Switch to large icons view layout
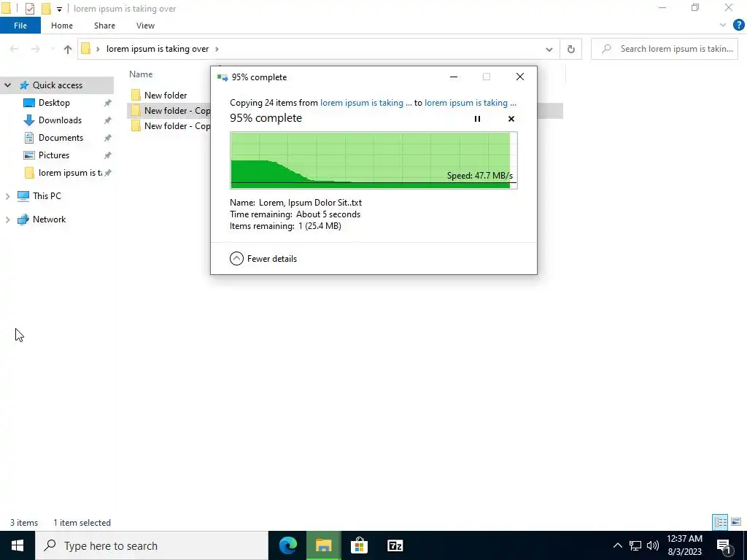Screen dimensions: 747x560 click(736, 522)
